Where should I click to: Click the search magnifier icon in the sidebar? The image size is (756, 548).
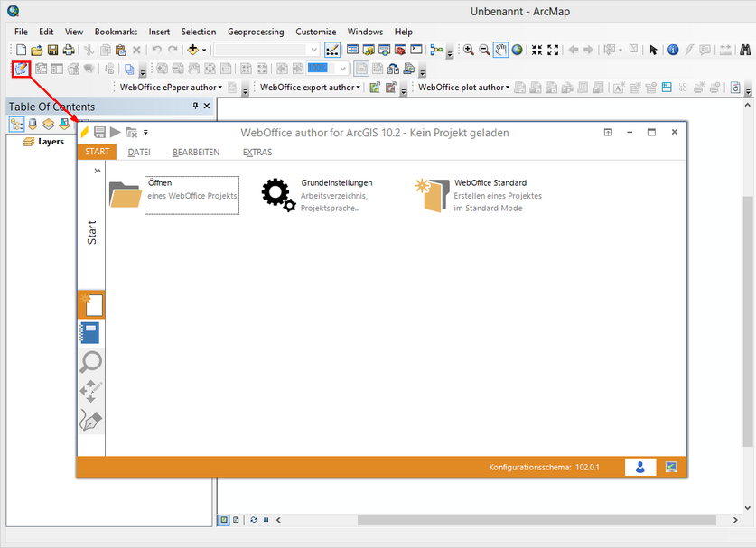click(91, 362)
